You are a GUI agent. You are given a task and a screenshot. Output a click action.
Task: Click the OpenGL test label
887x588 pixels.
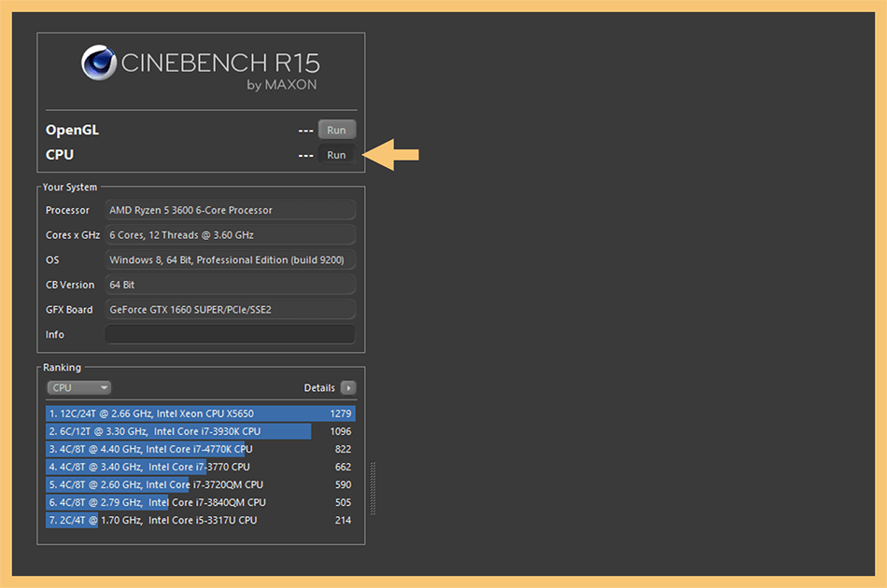(x=73, y=130)
